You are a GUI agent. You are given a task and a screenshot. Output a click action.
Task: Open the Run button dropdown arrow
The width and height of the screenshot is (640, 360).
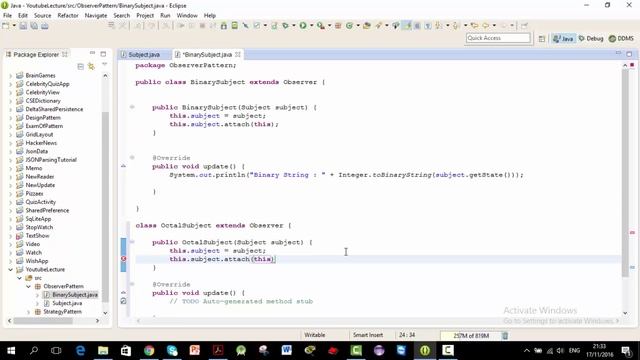point(311,26)
